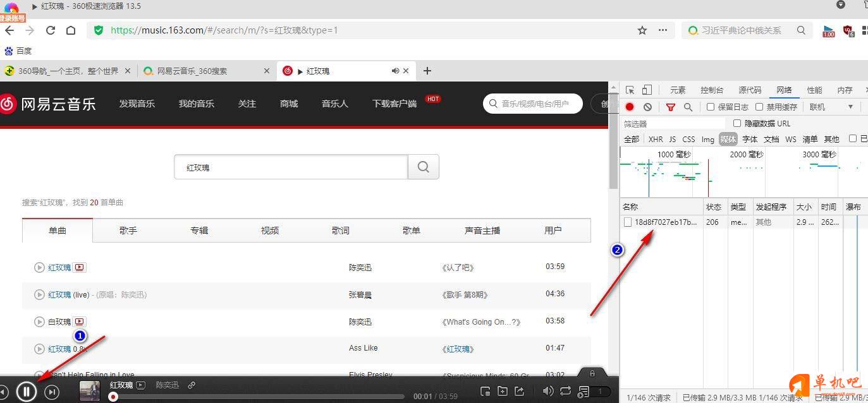This screenshot has height=403, width=868.
Task: Open 商城 in the top navigation
Action: pyautogui.click(x=289, y=104)
